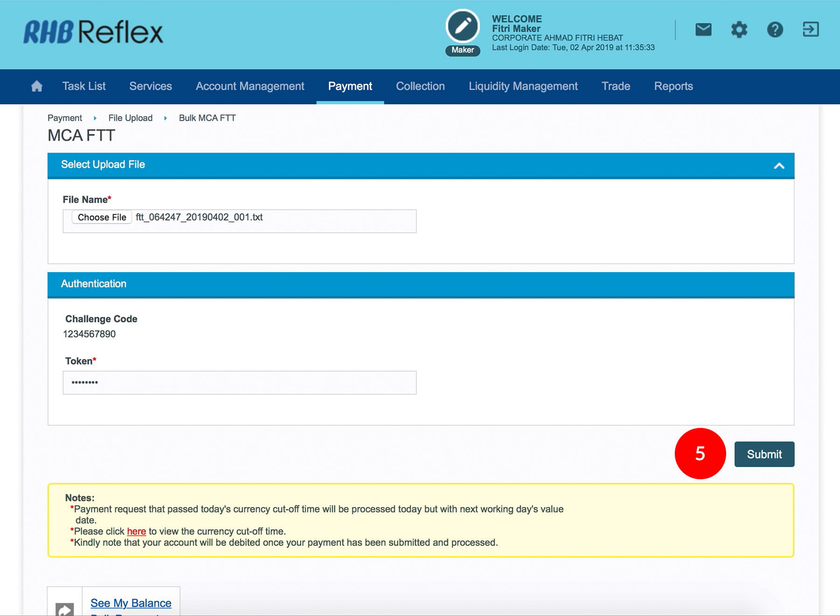
Task: Click the Choose File button
Action: coord(102,217)
